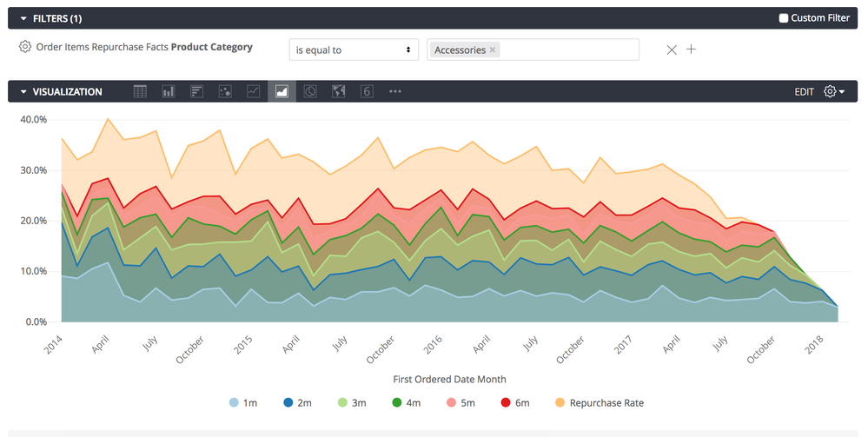Click the 2014 x-axis label
868x437 pixels.
(53, 345)
